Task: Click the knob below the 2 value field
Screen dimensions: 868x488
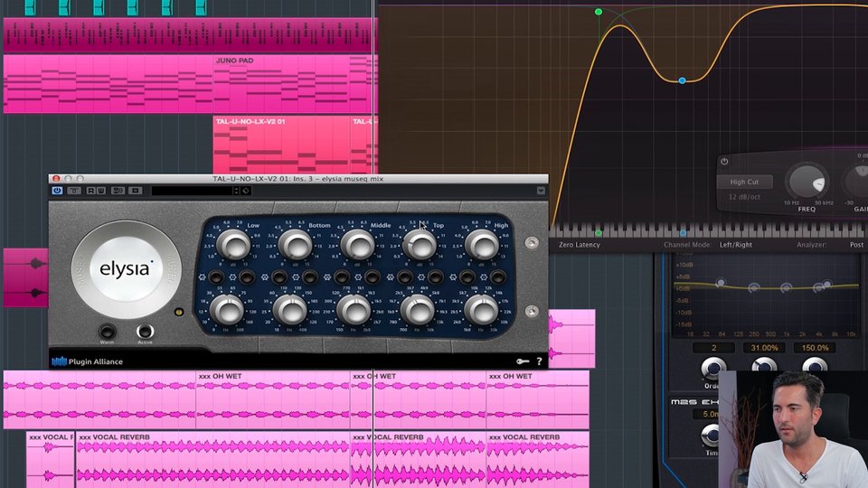Action: pos(713,367)
